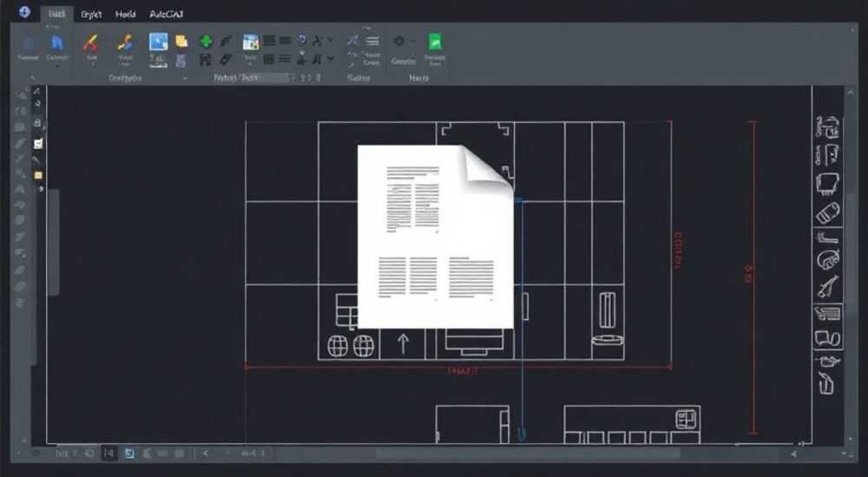Click the white document page overlay
868x477 pixels.
click(436, 236)
